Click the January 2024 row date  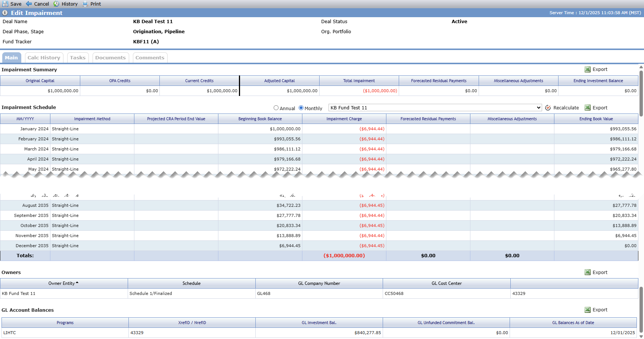pyautogui.click(x=34, y=129)
